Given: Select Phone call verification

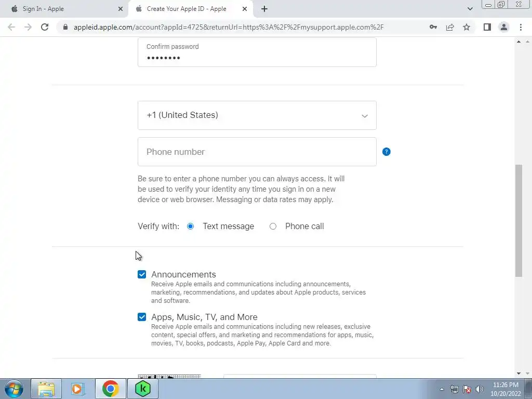Looking at the screenshot, I should [273, 227].
